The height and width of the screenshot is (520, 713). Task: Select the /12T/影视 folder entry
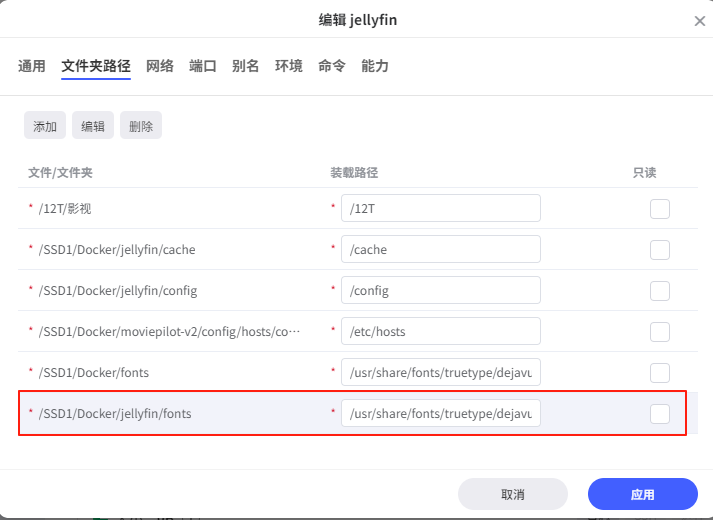[x=65, y=209]
